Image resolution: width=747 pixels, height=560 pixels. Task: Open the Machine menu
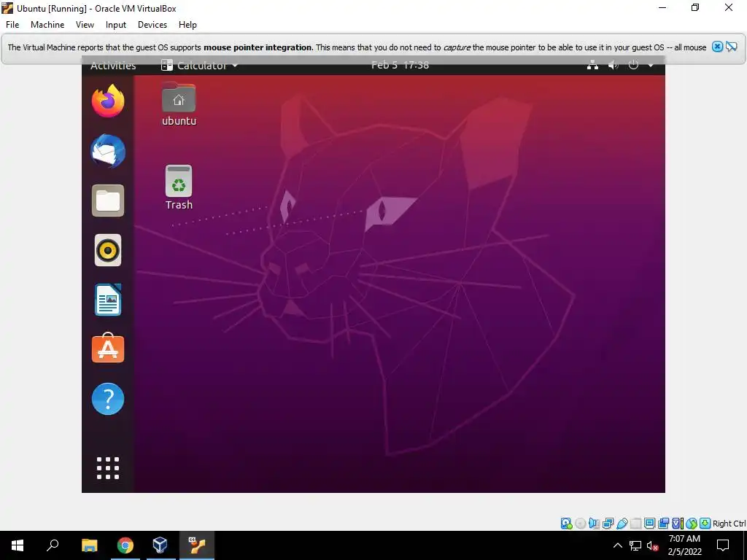coord(47,25)
